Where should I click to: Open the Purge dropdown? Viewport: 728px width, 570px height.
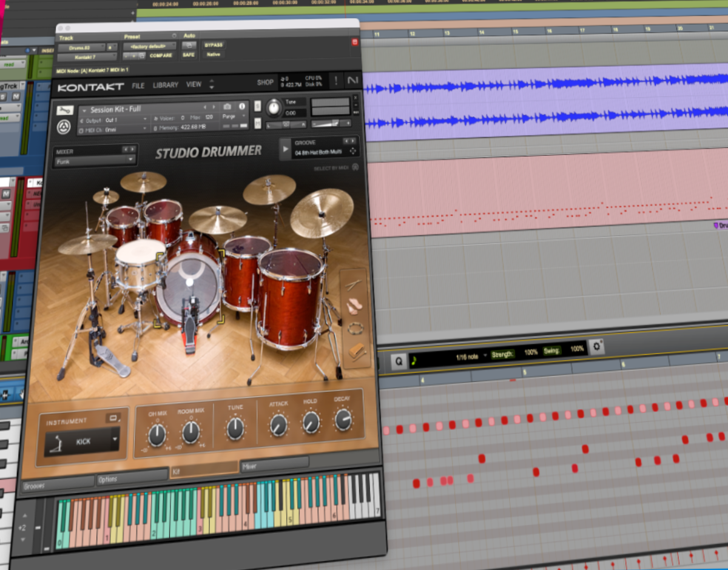(x=232, y=116)
